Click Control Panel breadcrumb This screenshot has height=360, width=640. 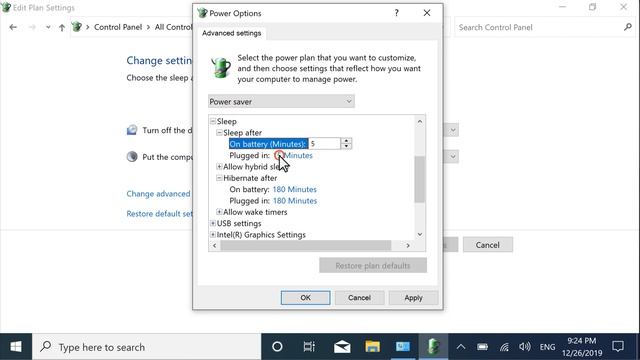118,27
